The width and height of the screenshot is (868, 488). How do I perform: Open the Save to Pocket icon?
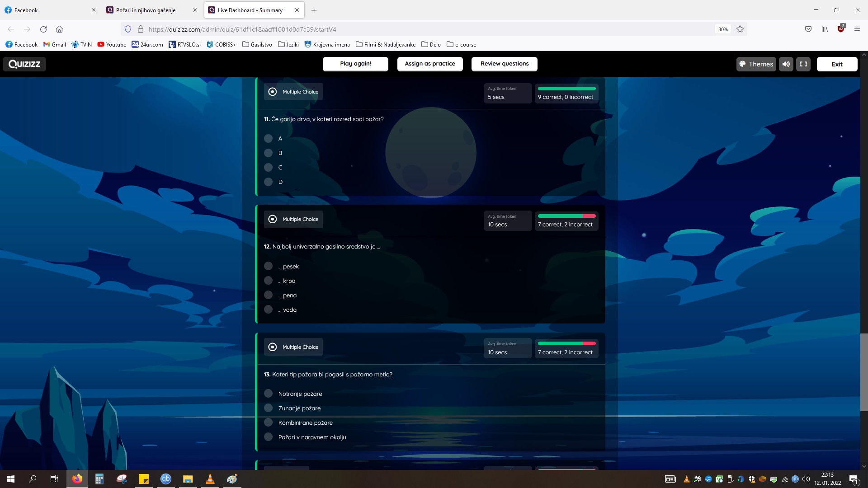pos(808,29)
